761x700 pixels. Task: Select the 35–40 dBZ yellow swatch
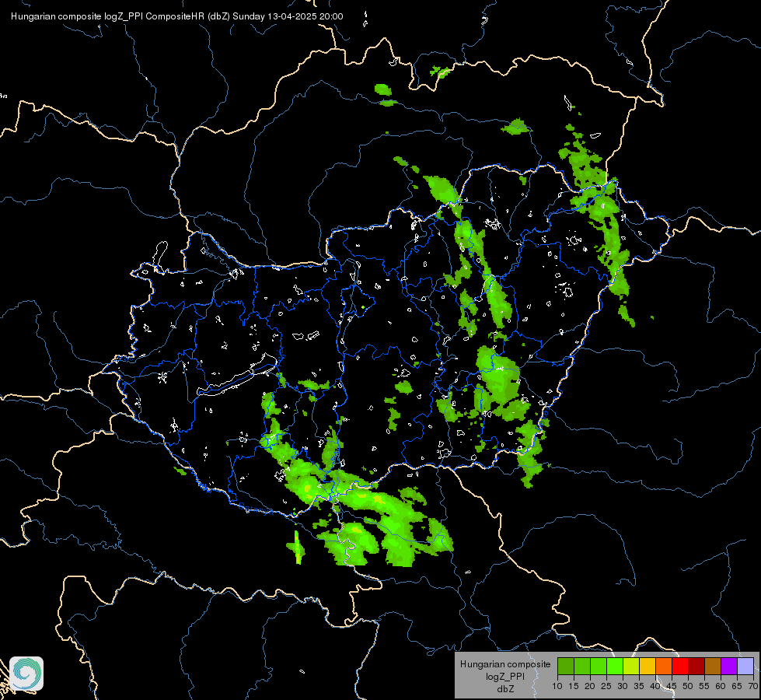click(x=648, y=666)
